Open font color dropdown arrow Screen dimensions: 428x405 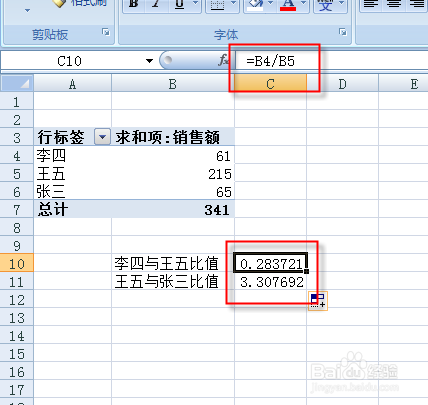[303, 3]
